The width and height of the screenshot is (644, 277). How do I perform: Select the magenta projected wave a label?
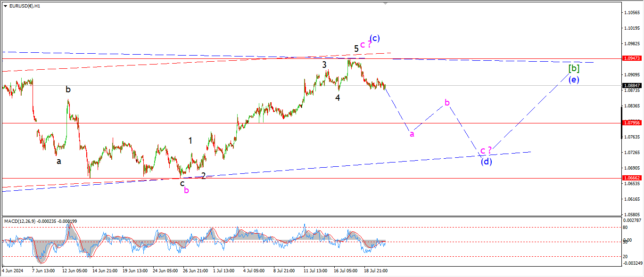(x=412, y=134)
